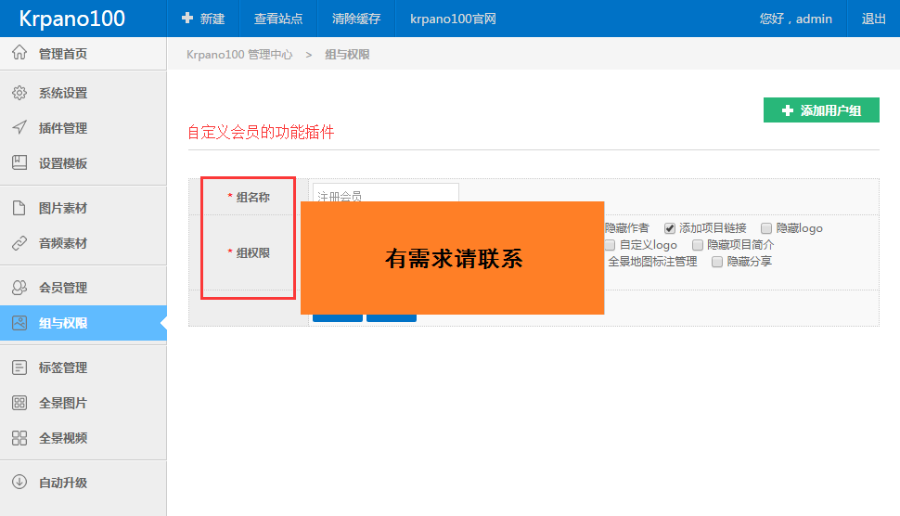Viewport: 900px width, 516px height.
Task: Click the Krpano100 logo title
Action: (x=72, y=18)
